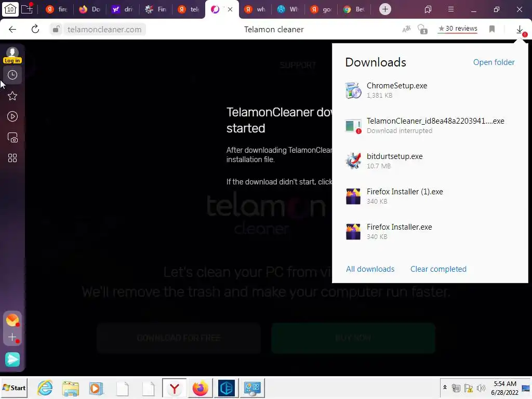Open a new tab with plus button
The width and height of the screenshot is (532, 399).
385,9
